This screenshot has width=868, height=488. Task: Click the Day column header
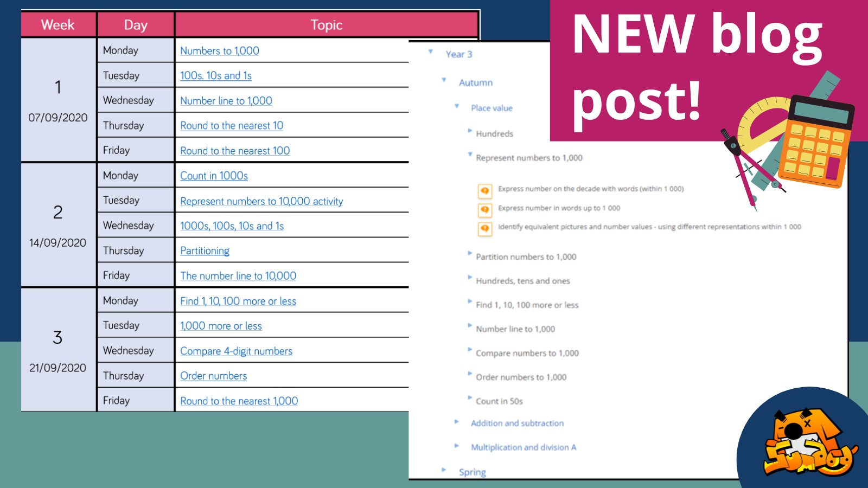click(x=136, y=25)
